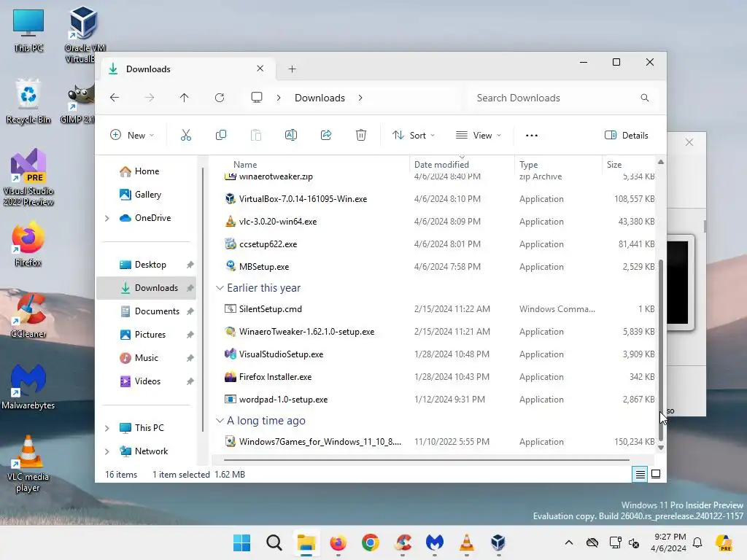Switch to details list view icon

click(640, 474)
